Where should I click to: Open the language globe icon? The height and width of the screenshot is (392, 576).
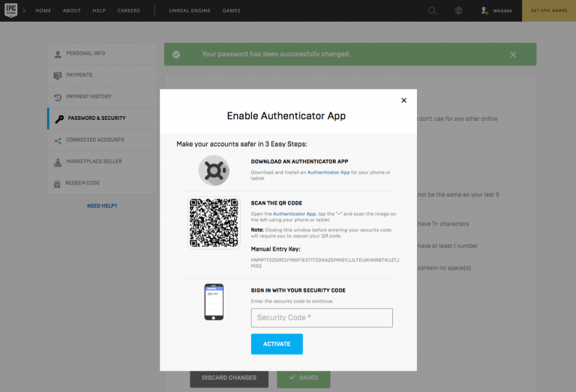click(458, 10)
